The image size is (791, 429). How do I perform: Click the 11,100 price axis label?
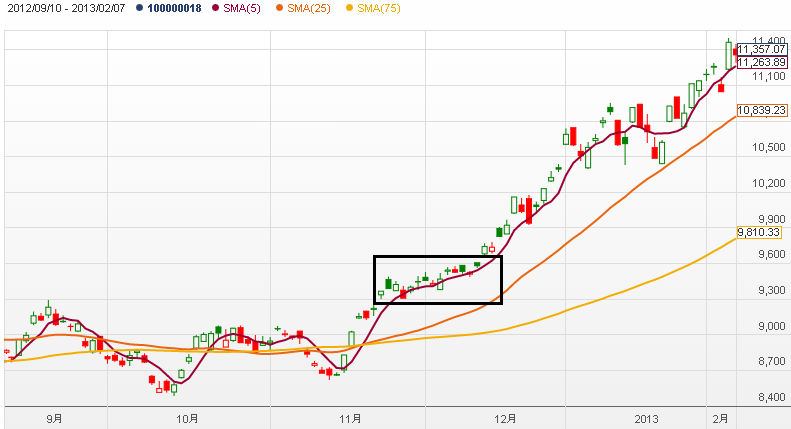tap(769, 77)
